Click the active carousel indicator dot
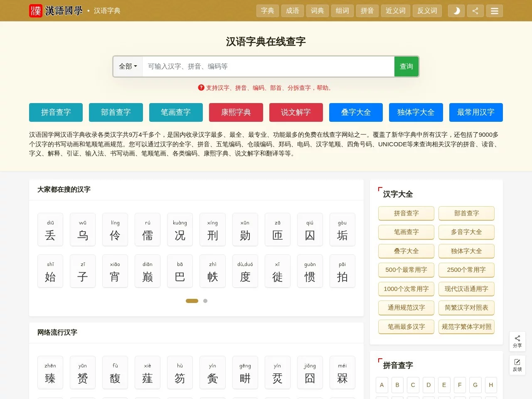The width and height of the screenshot is (532, 399). (x=192, y=300)
